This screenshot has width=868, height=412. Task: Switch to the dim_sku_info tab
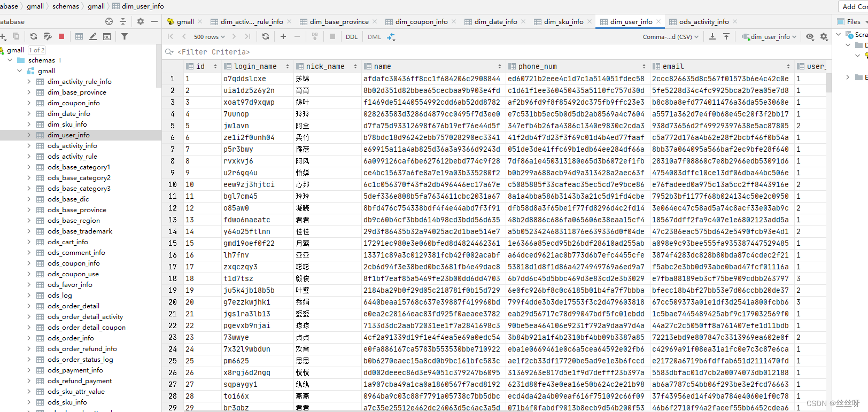pyautogui.click(x=563, y=22)
